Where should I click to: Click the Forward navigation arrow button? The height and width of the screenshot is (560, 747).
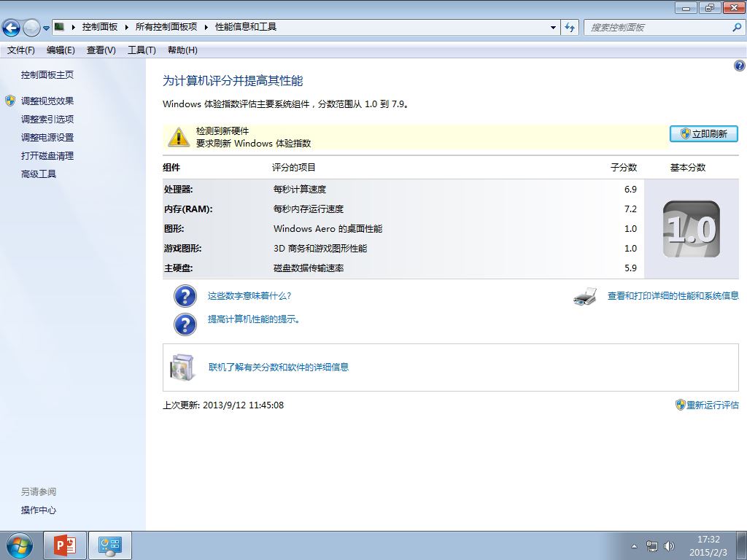(x=31, y=28)
